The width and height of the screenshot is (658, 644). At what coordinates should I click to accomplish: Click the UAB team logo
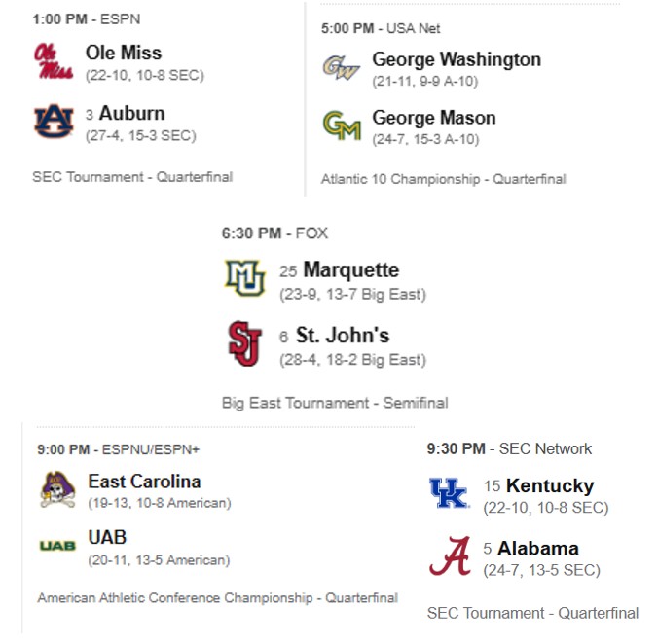(57, 546)
